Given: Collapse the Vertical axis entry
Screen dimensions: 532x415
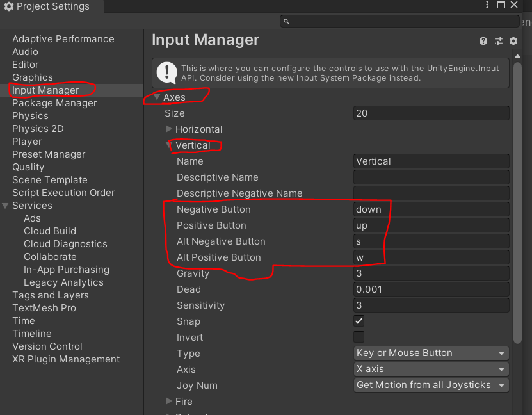Looking at the screenshot, I should 169,145.
